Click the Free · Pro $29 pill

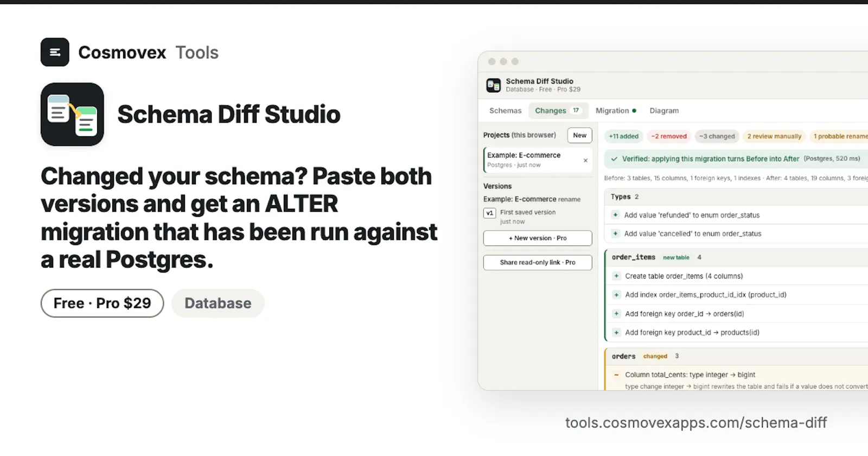pyautogui.click(x=102, y=303)
